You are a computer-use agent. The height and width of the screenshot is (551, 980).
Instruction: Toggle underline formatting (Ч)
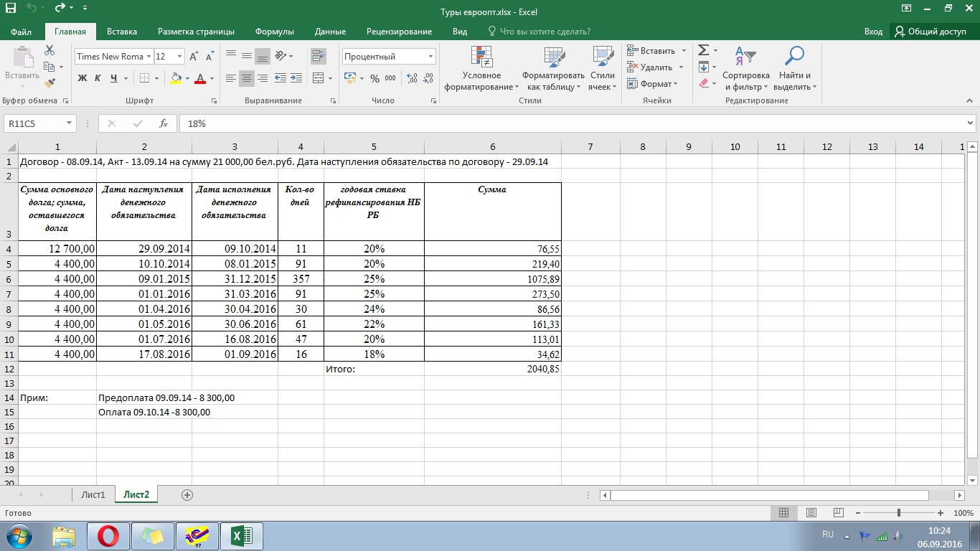pos(113,78)
